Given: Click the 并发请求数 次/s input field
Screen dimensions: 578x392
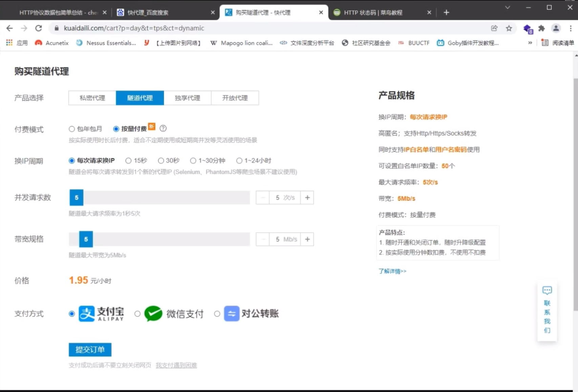Looking at the screenshot, I should 285,198.
